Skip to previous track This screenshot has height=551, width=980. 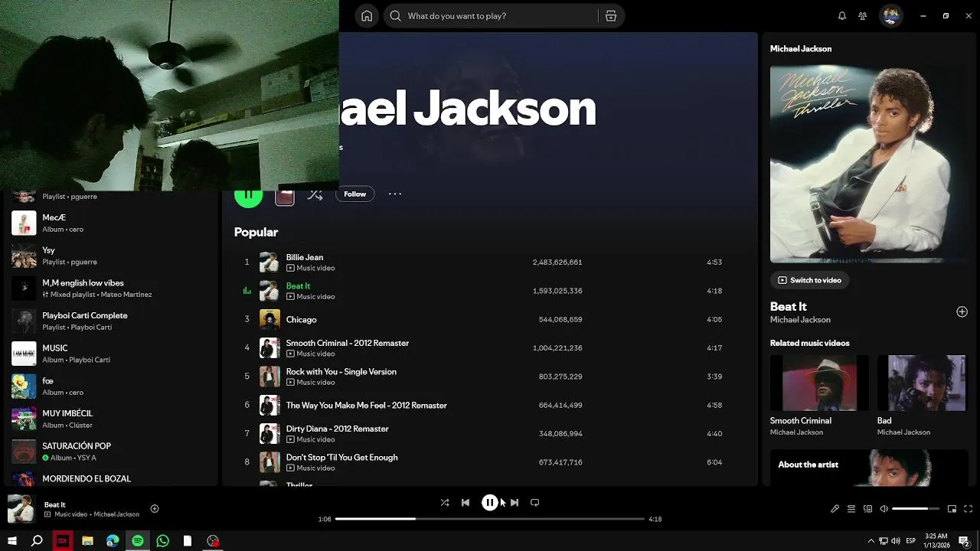[x=465, y=503]
